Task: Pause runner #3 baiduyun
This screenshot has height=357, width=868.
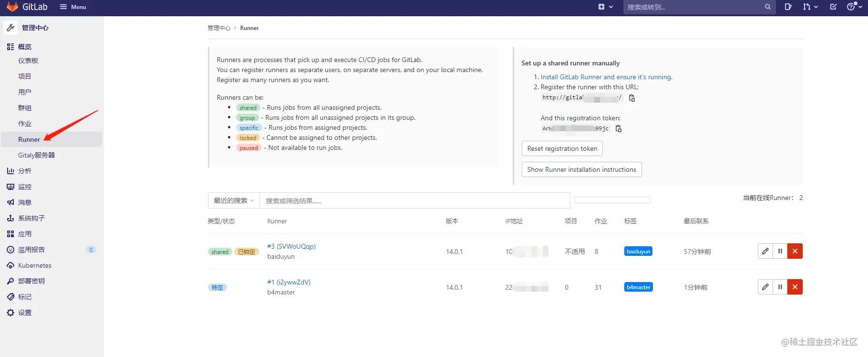Action: [780, 251]
